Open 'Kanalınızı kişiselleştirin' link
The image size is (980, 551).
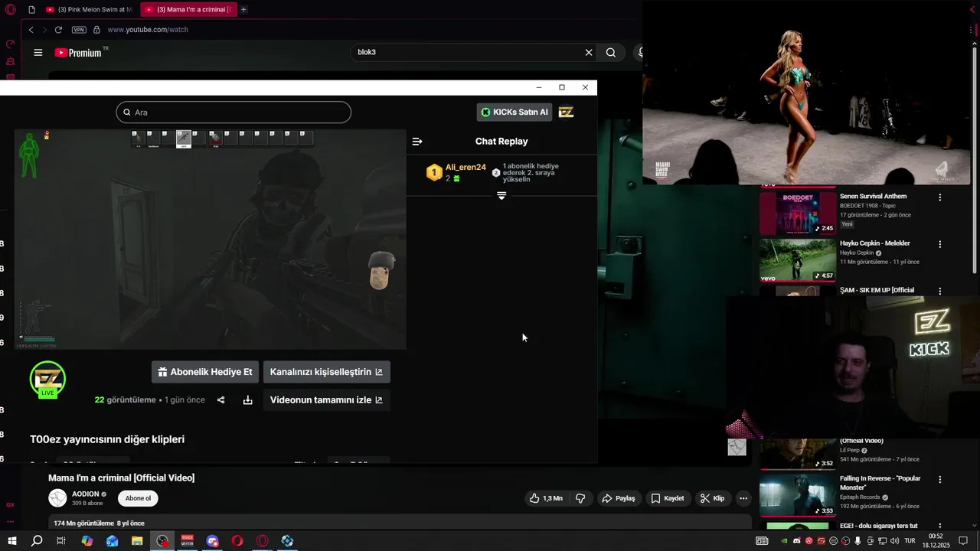[x=327, y=372]
